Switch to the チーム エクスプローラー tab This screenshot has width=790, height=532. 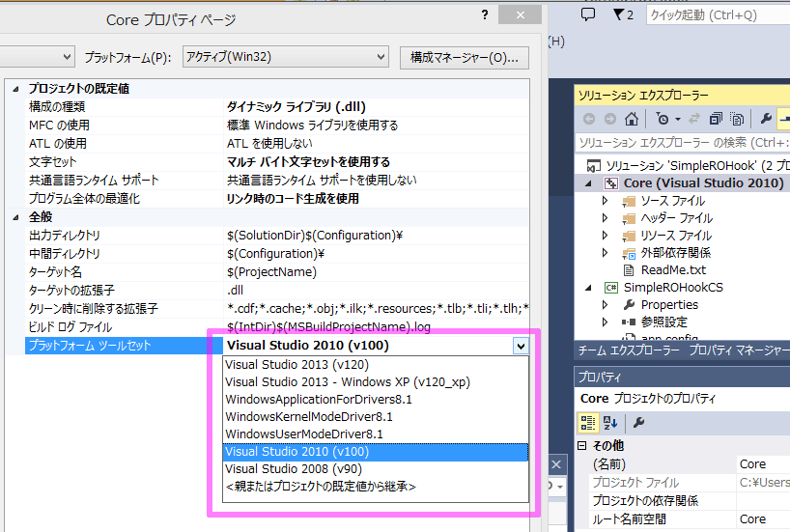(x=629, y=350)
